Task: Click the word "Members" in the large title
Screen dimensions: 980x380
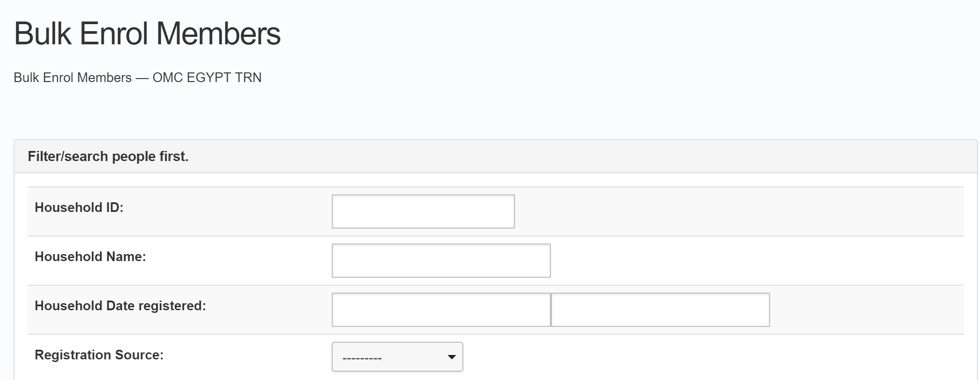Action: pyautogui.click(x=218, y=33)
